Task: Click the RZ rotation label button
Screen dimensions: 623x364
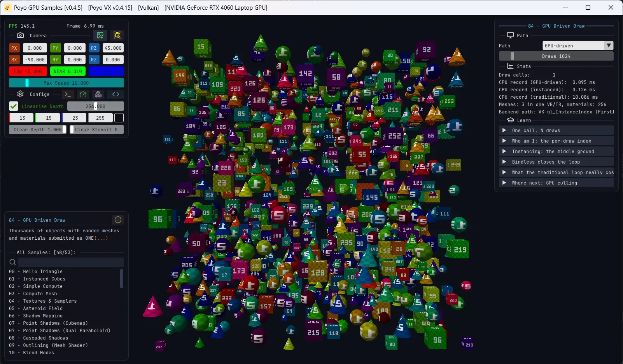Action: tap(94, 60)
